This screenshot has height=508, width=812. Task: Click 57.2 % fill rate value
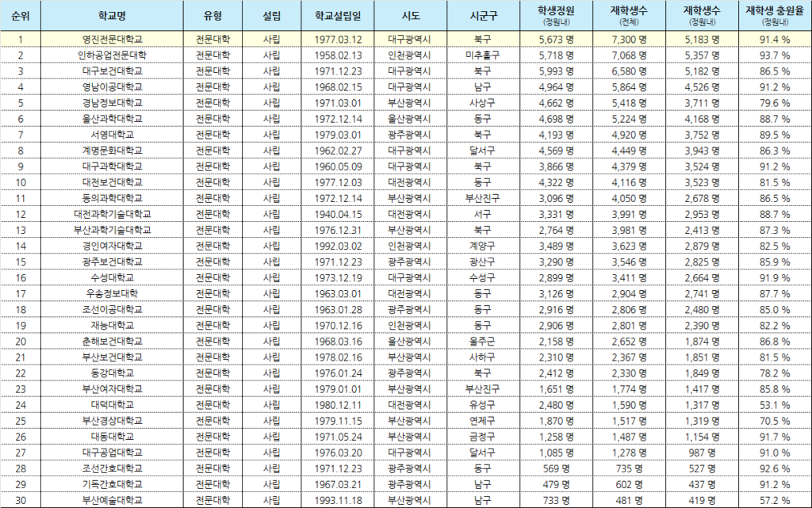click(776, 501)
